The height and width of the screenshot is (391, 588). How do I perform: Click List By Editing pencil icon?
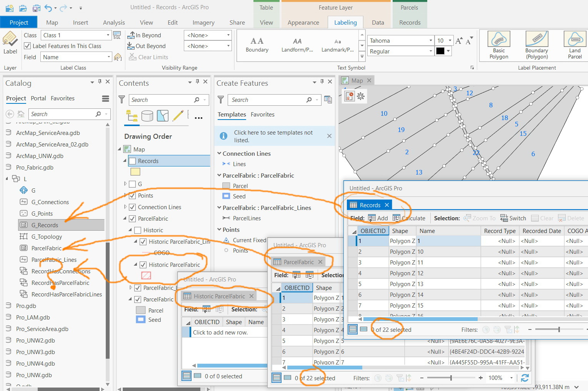(x=178, y=116)
